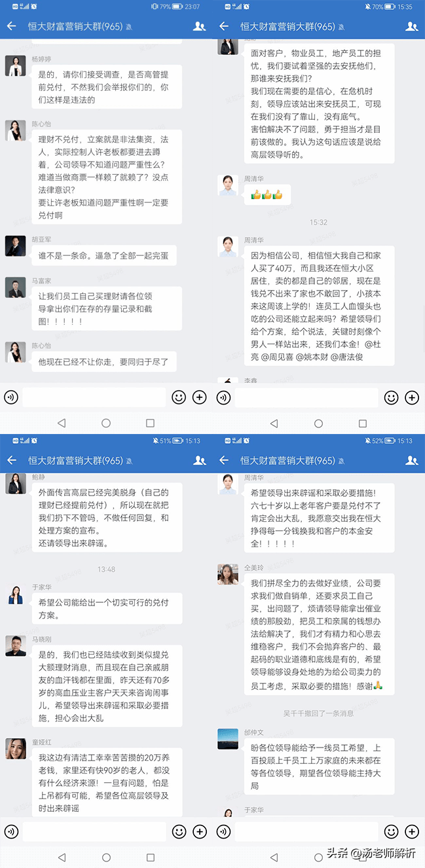Open 胡亚军's profile avatar
The image size is (425, 868).
16,245
